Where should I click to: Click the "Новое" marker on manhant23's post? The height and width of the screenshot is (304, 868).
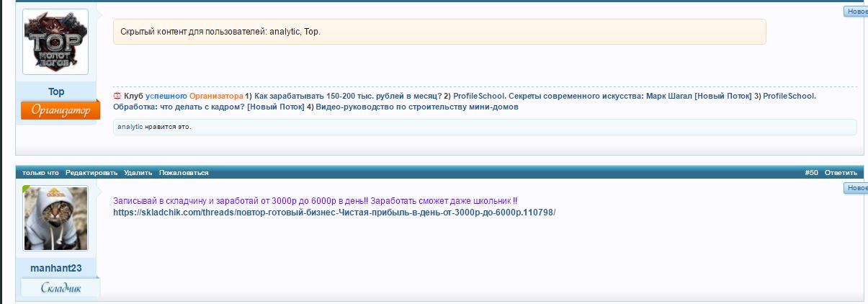click(856, 188)
